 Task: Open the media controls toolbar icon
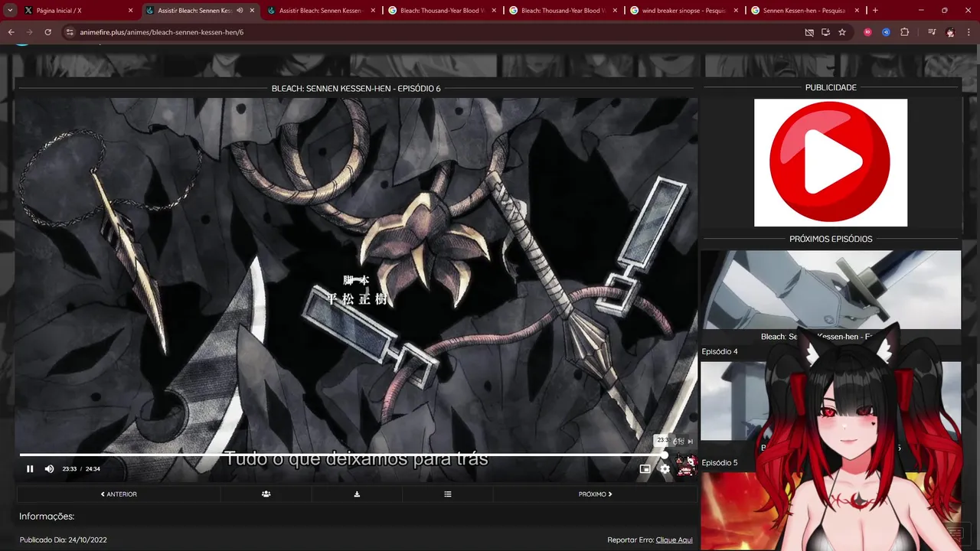[x=931, y=32]
